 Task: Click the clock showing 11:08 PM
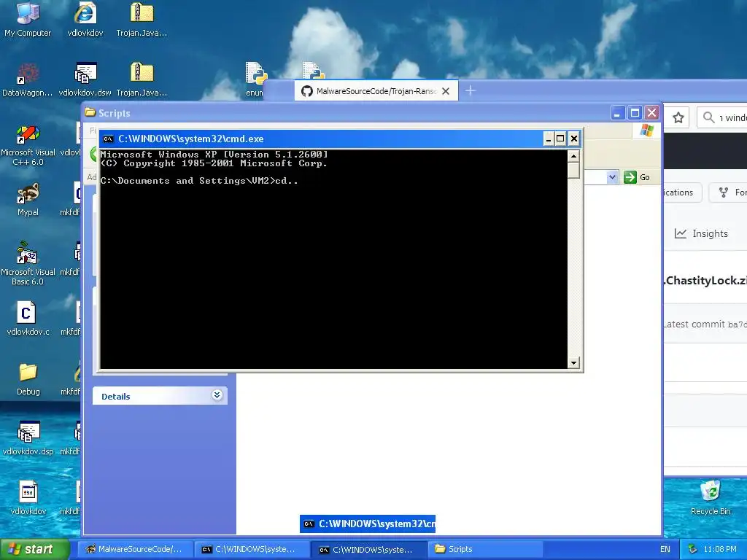[720, 549]
